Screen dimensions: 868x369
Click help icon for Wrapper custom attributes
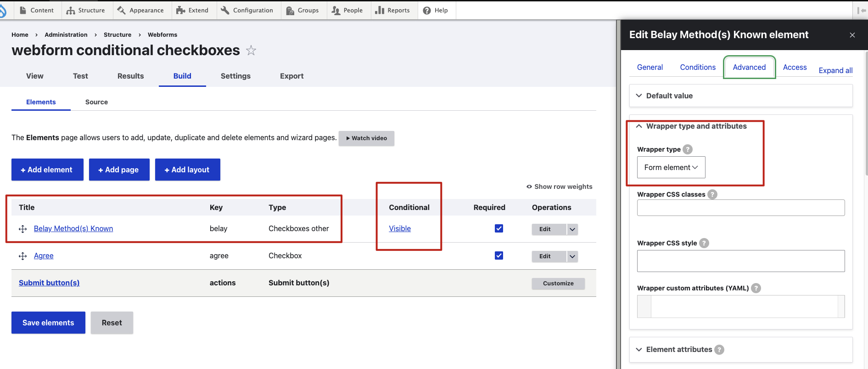[756, 288]
